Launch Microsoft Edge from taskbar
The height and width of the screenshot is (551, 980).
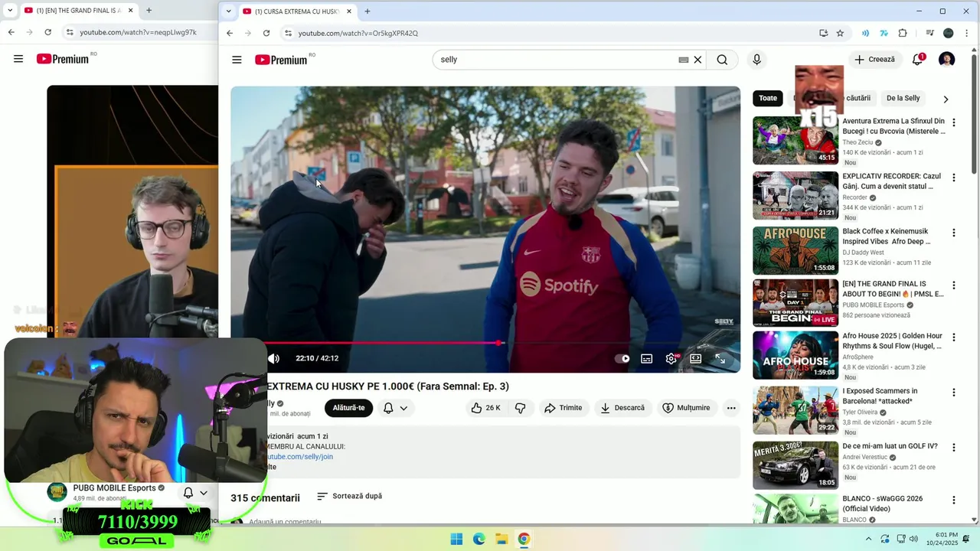pos(479,539)
